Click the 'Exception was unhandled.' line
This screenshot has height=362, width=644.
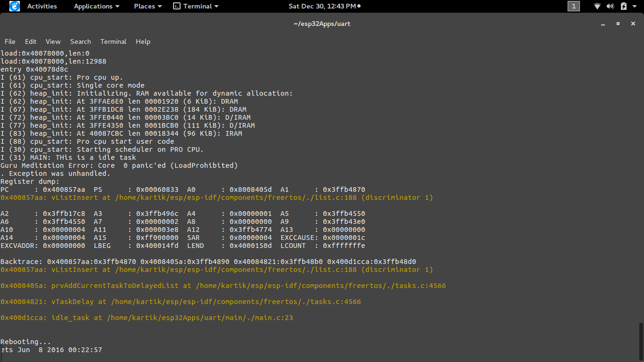(x=55, y=173)
